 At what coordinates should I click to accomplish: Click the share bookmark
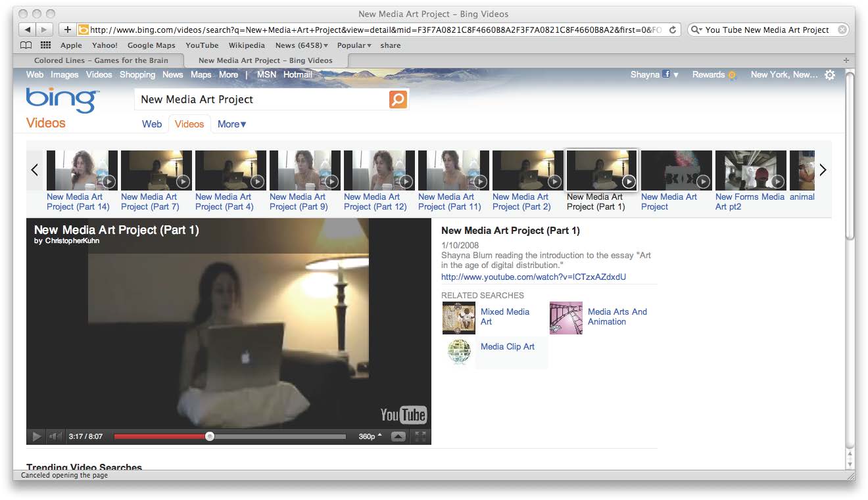391,45
